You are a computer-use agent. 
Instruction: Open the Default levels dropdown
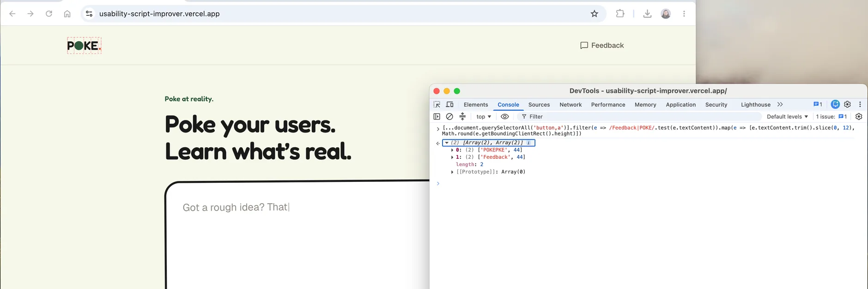tap(787, 117)
